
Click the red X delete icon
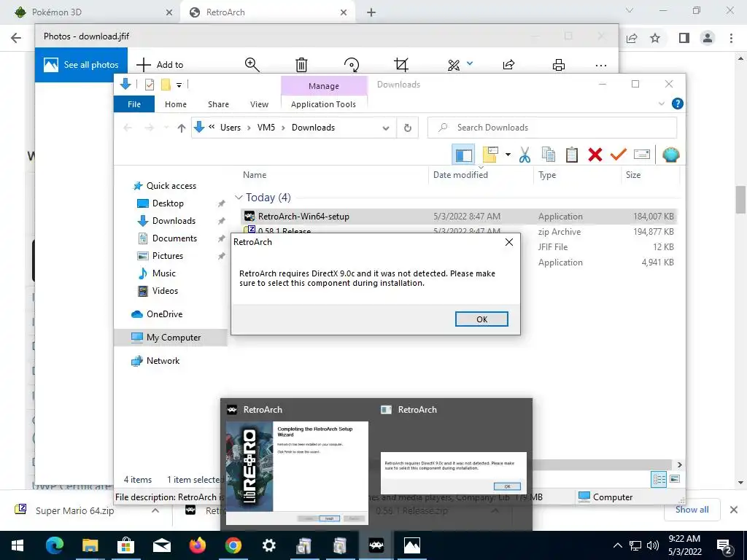point(595,155)
